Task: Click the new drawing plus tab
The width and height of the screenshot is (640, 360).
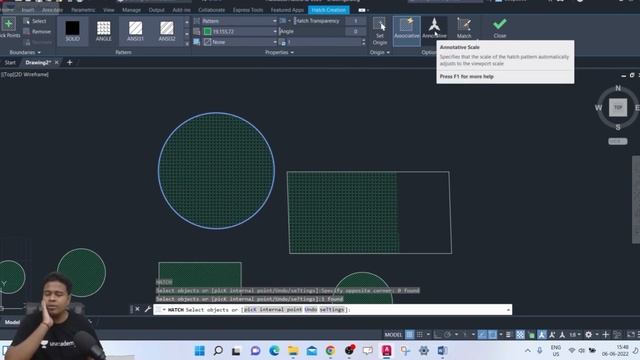Action: (69, 62)
